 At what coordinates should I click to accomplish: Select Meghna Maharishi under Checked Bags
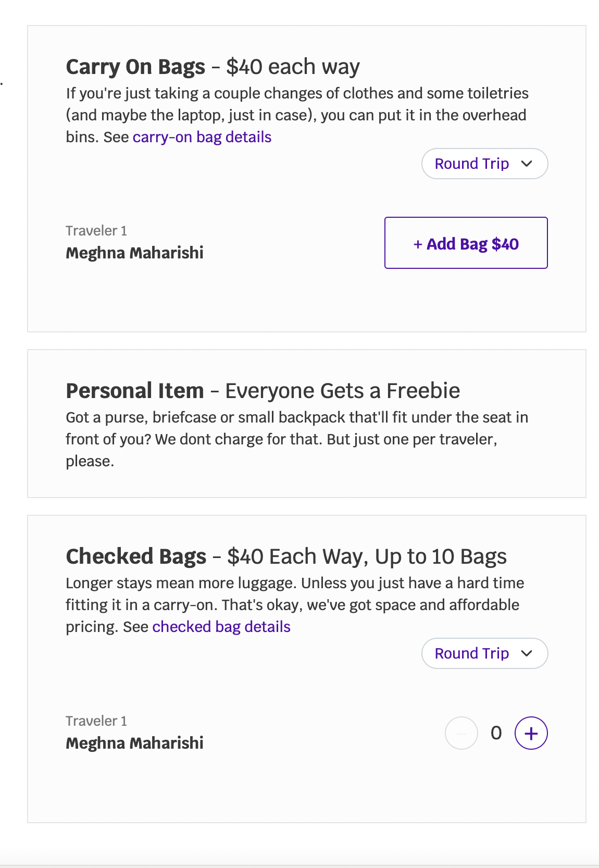(134, 743)
